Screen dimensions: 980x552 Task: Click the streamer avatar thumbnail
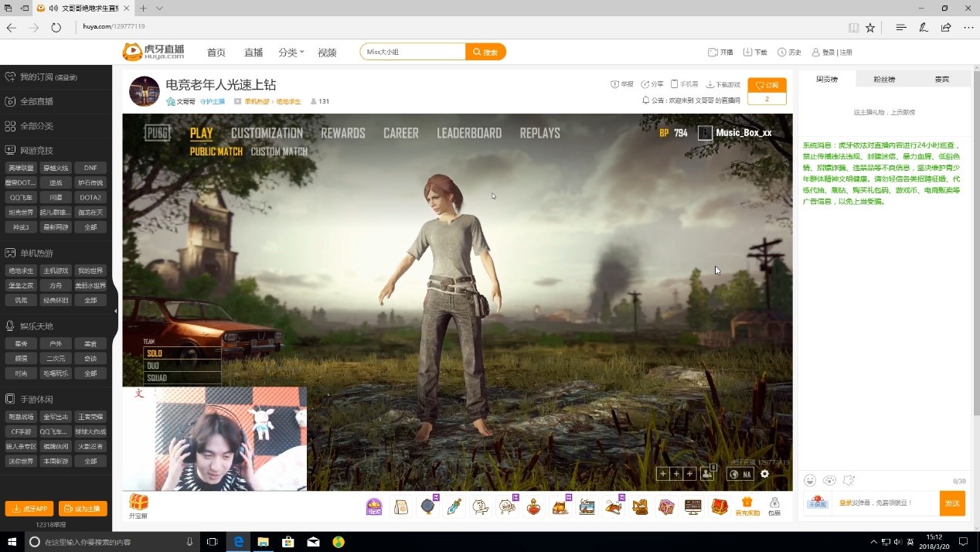point(145,91)
